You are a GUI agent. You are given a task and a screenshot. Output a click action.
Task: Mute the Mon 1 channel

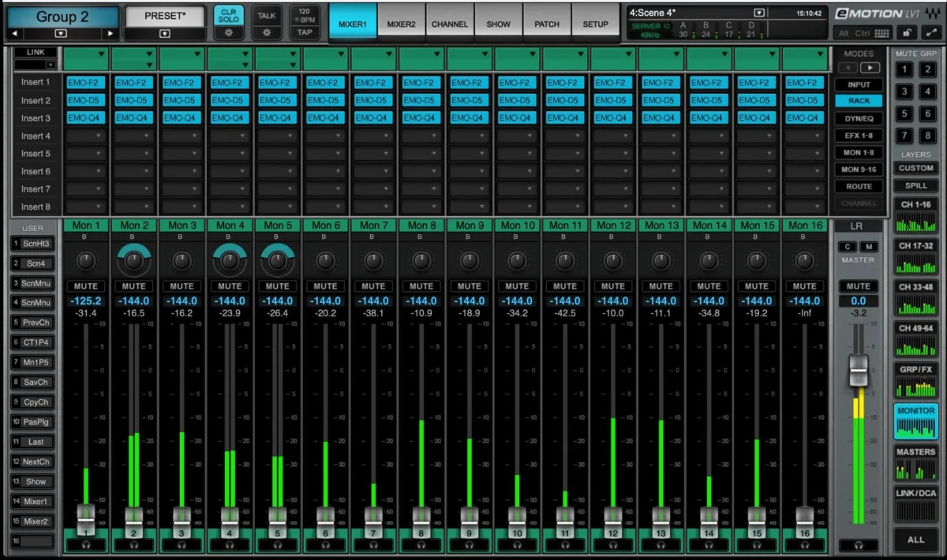[x=86, y=286]
